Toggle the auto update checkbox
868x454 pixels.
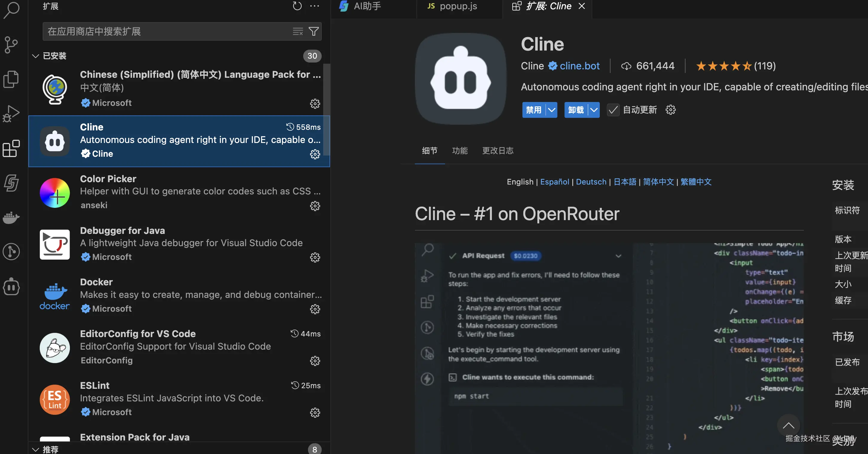(x=613, y=110)
